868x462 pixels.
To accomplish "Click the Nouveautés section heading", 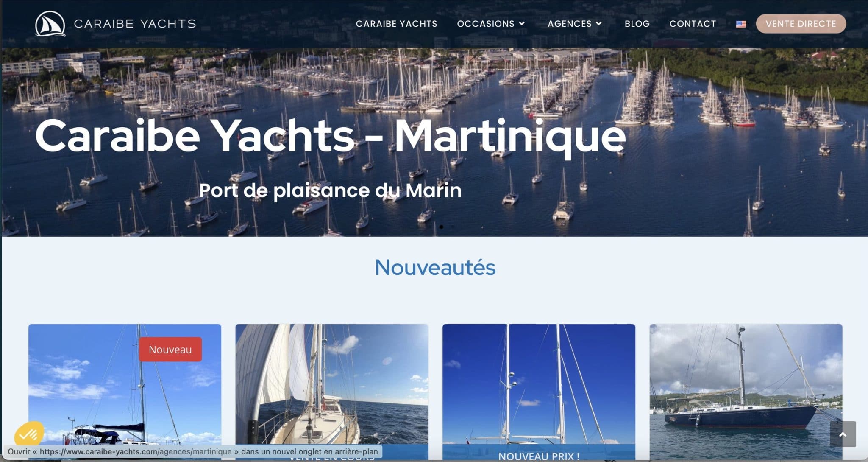I will (x=435, y=267).
